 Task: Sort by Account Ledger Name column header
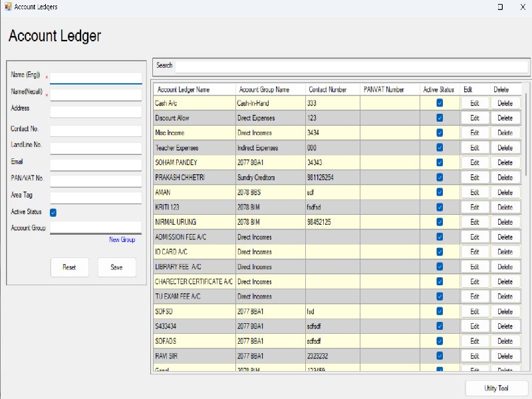[184, 90]
